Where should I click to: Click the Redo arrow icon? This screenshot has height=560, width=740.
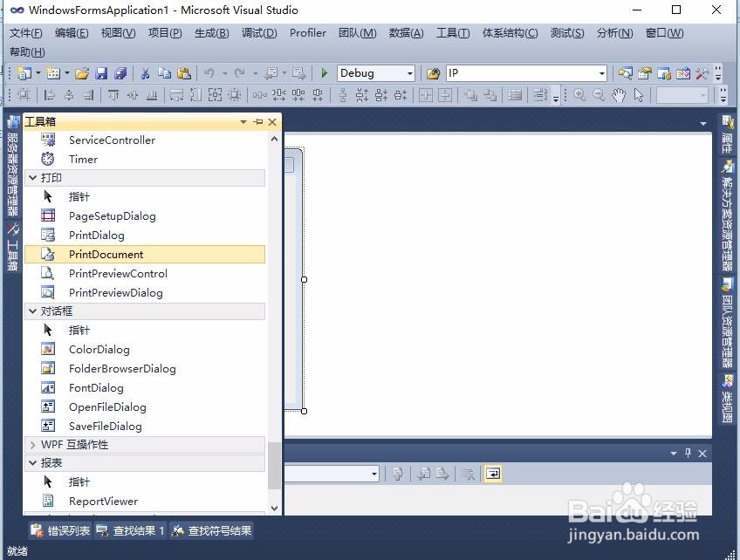click(240, 73)
